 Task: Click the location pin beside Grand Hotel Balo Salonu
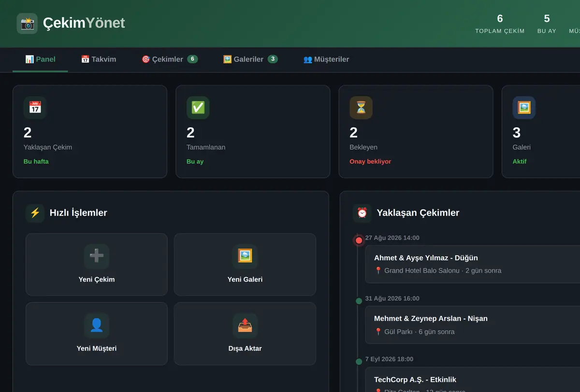(x=378, y=271)
